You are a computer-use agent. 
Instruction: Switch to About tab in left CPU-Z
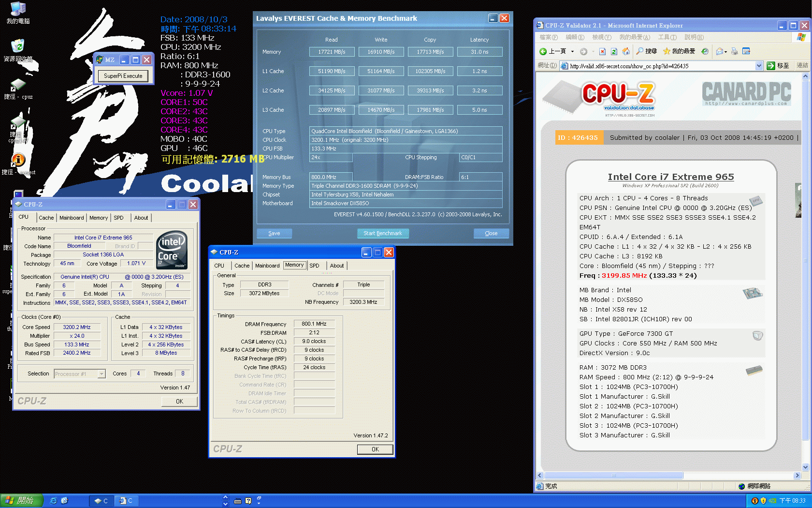tap(141, 218)
